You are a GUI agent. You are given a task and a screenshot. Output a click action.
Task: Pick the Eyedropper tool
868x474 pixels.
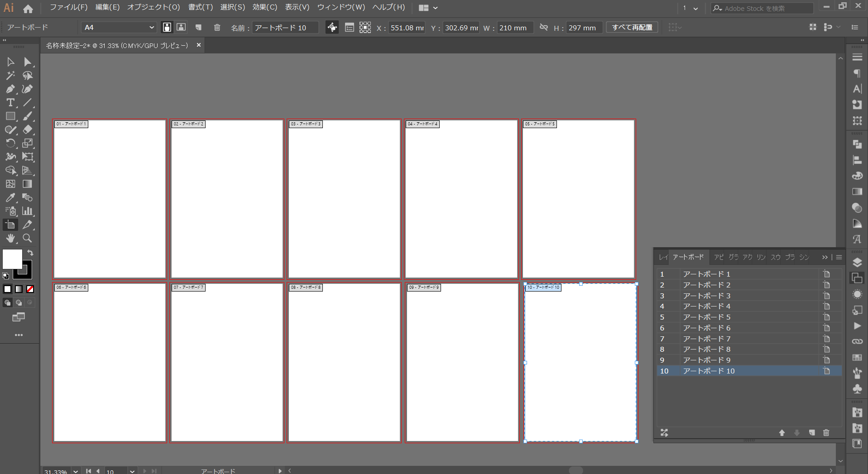click(10, 197)
